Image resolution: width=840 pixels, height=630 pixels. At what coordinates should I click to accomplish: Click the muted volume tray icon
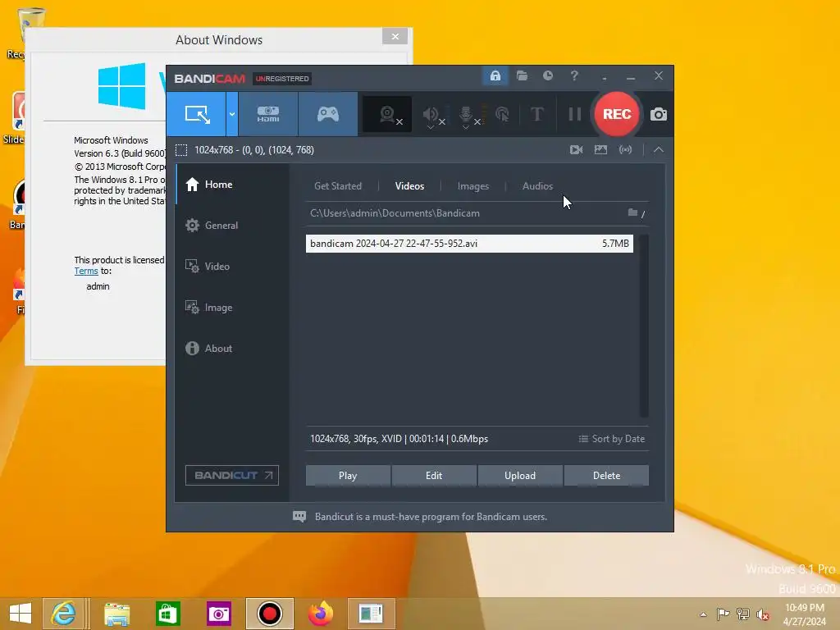tap(762, 614)
